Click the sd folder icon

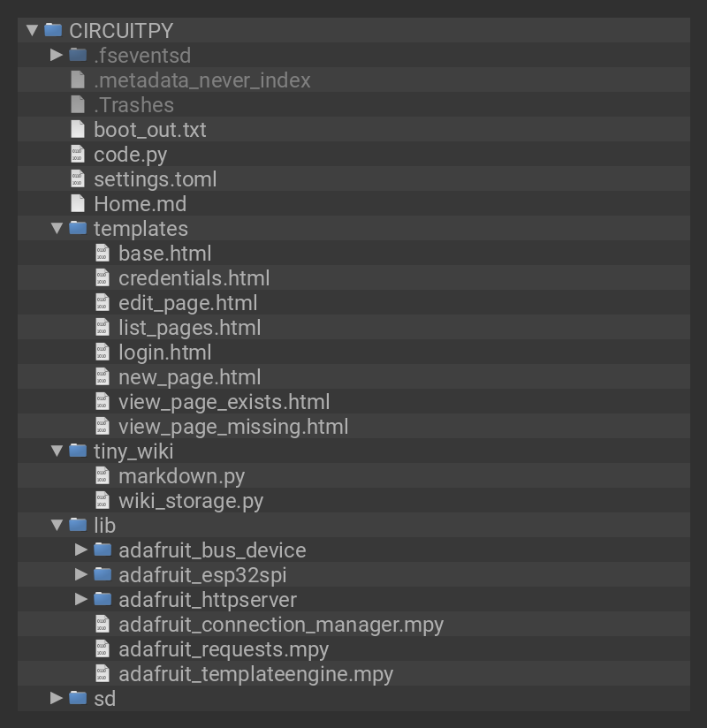pos(78,699)
